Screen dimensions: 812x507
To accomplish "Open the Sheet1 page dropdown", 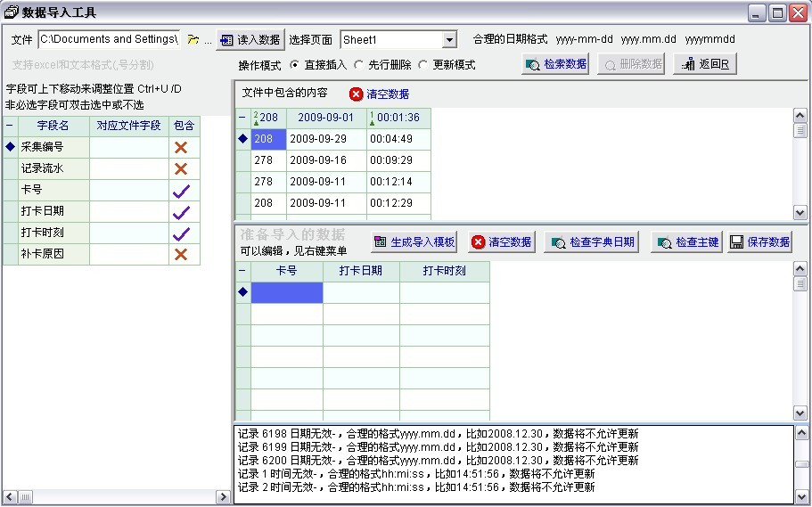I will 449,40.
